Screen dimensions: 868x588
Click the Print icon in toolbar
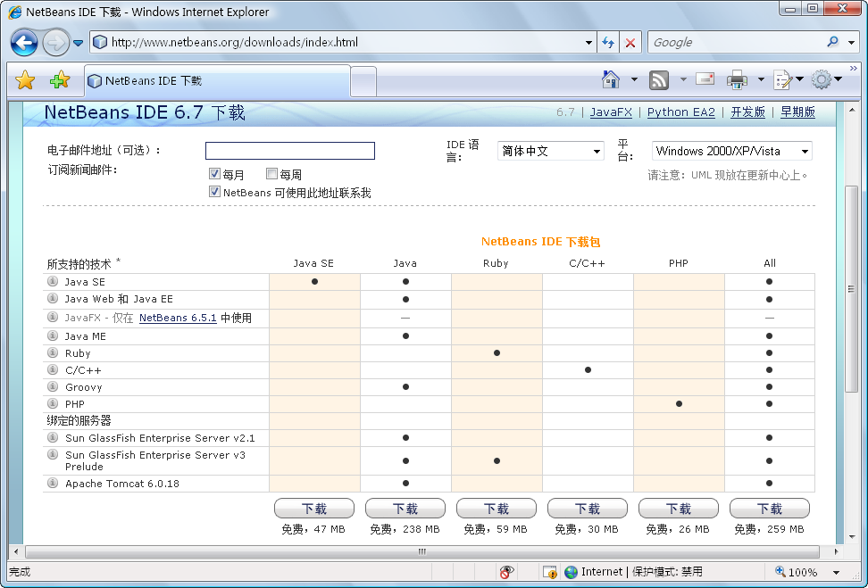click(737, 79)
